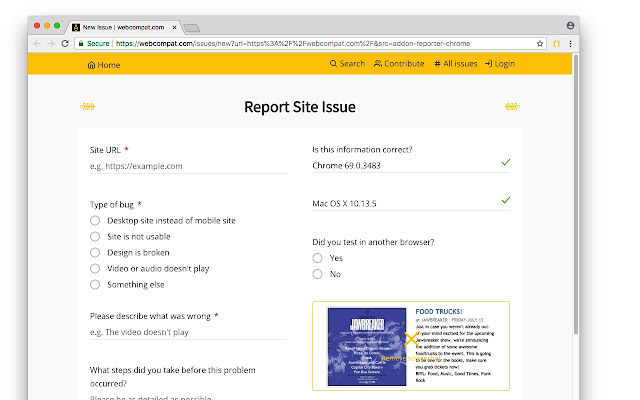Focus the Site URL input field

pos(189,166)
